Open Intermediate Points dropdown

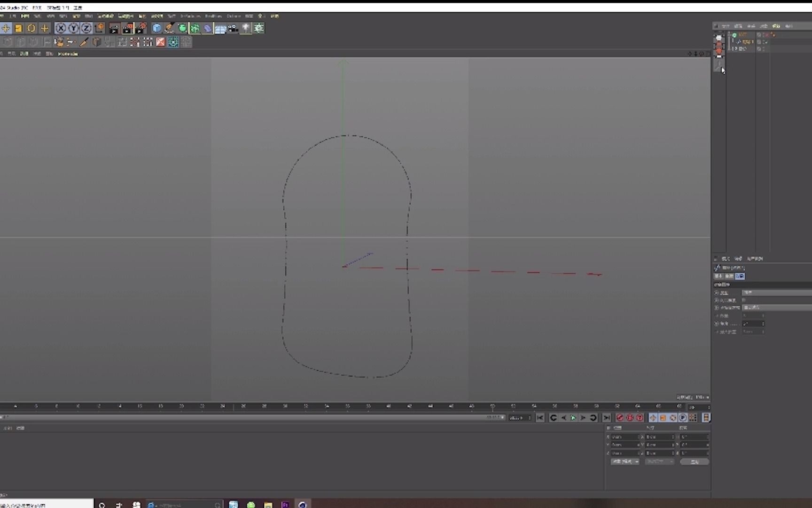[x=777, y=307]
